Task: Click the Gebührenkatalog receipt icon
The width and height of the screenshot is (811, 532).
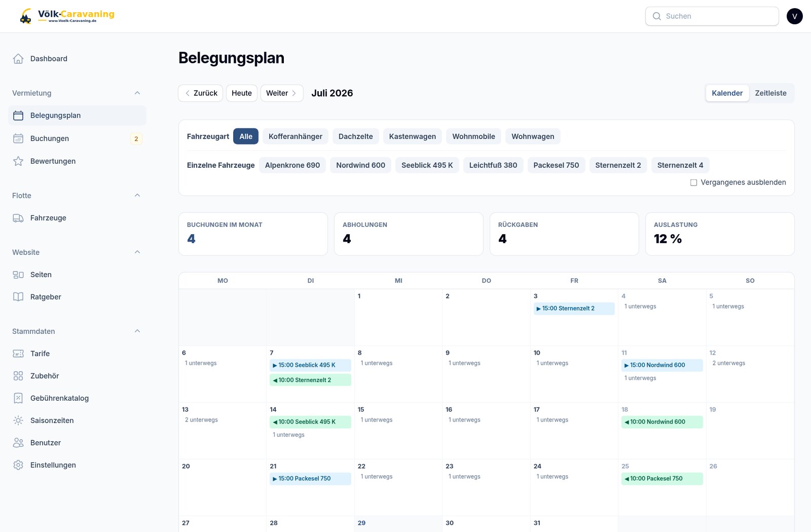Action: click(x=18, y=398)
